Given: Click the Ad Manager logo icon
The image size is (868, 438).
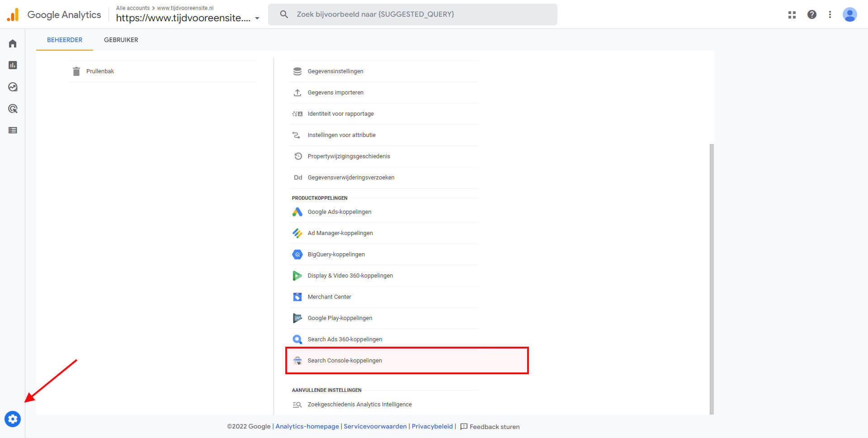Looking at the screenshot, I should pyautogui.click(x=297, y=233).
